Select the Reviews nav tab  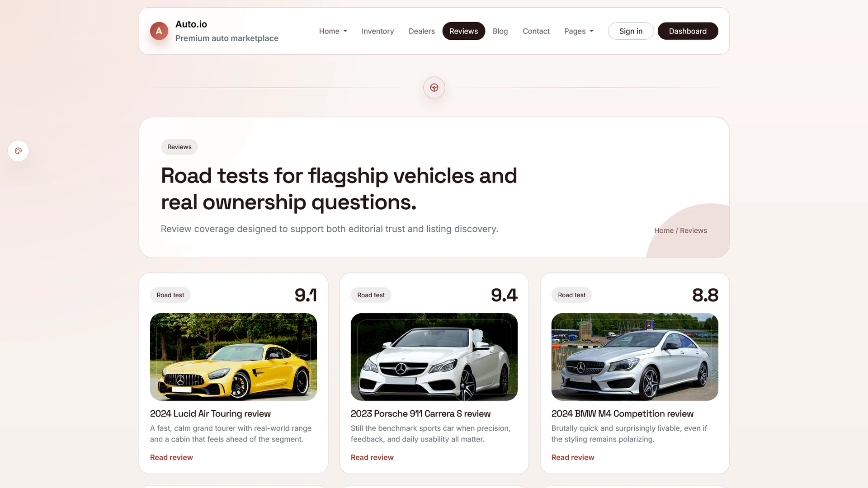pos(463,31)
